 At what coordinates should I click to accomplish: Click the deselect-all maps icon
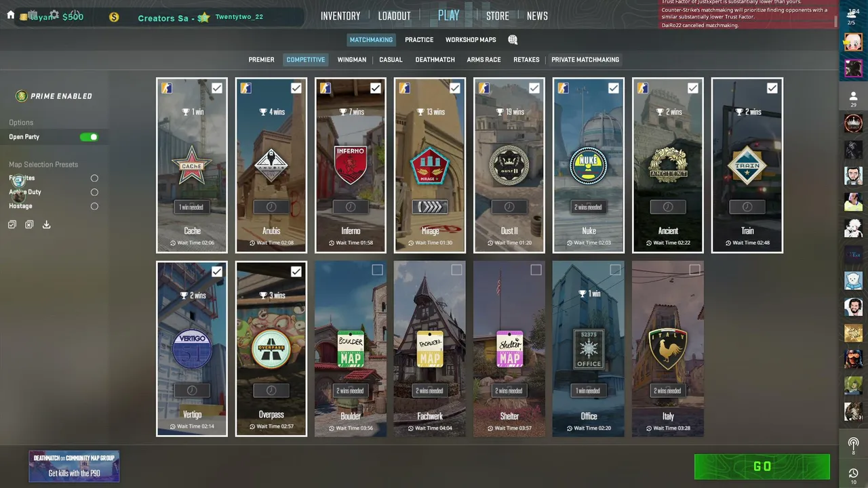[29, 224]
